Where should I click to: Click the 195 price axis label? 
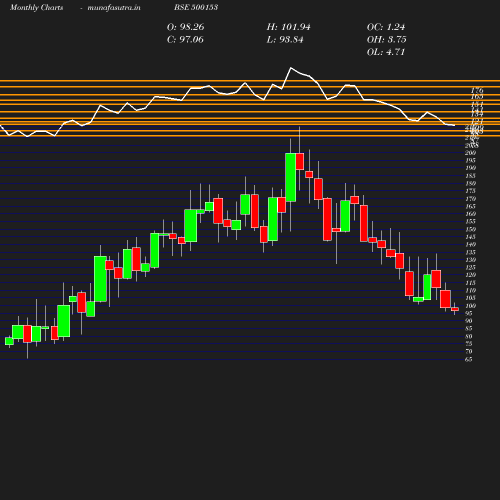(470, 160)
